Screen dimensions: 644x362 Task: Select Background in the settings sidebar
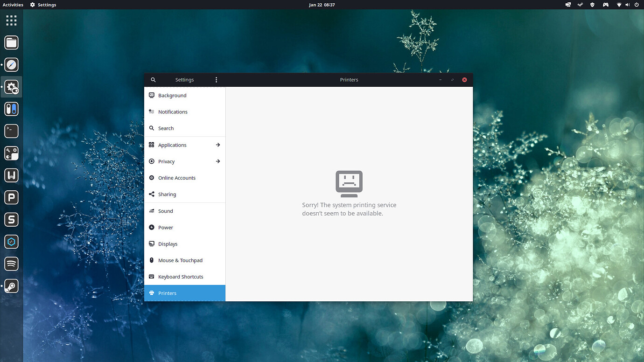tap(172, 96)
